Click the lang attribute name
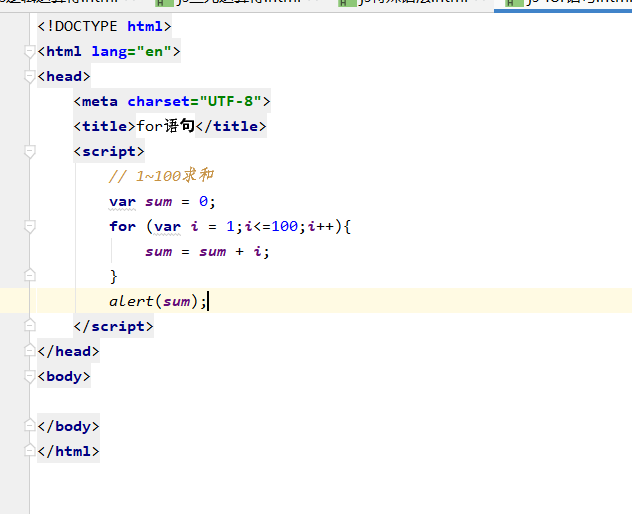 pos(109,52)
